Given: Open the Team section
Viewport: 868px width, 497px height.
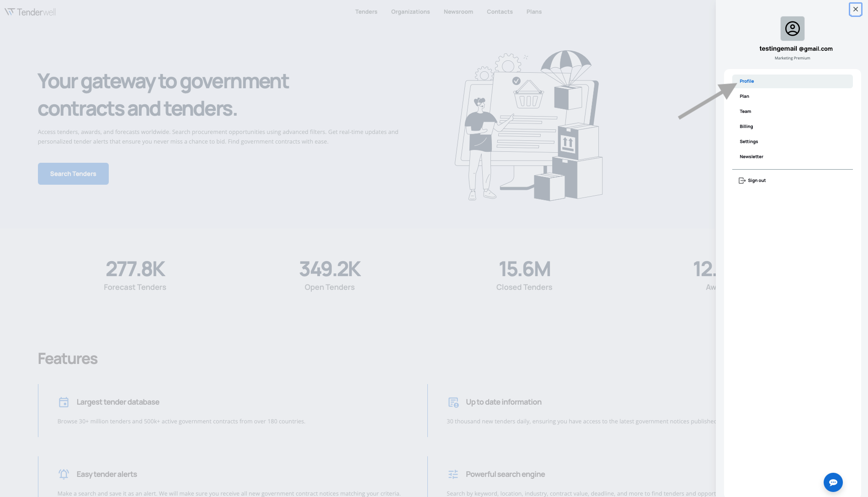Looking at the screenshot, I should 746,112.
